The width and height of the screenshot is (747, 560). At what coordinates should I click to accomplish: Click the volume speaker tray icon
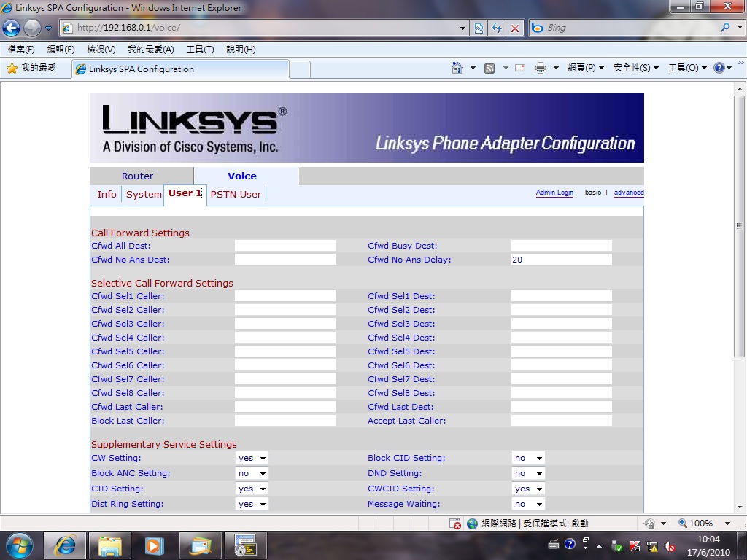click(x=670, y=546)
